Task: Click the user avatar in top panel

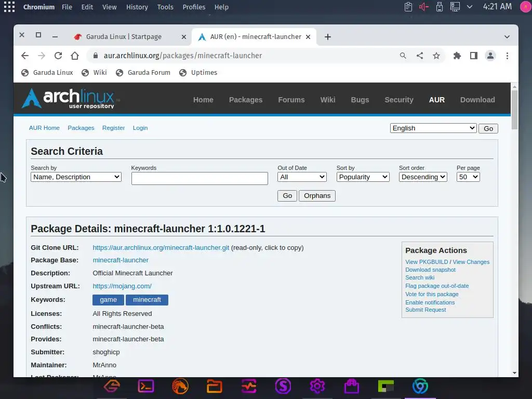Action: (526, 7)
